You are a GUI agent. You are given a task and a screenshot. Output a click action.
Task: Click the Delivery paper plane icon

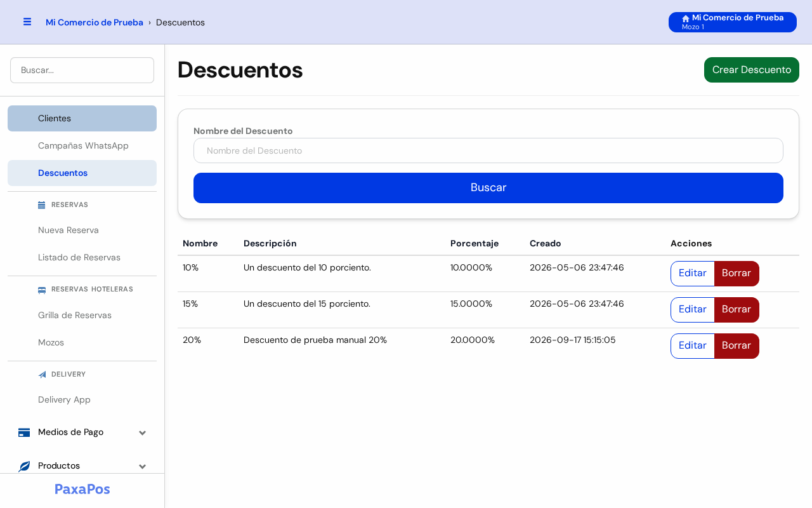click(x=42, y=375)
